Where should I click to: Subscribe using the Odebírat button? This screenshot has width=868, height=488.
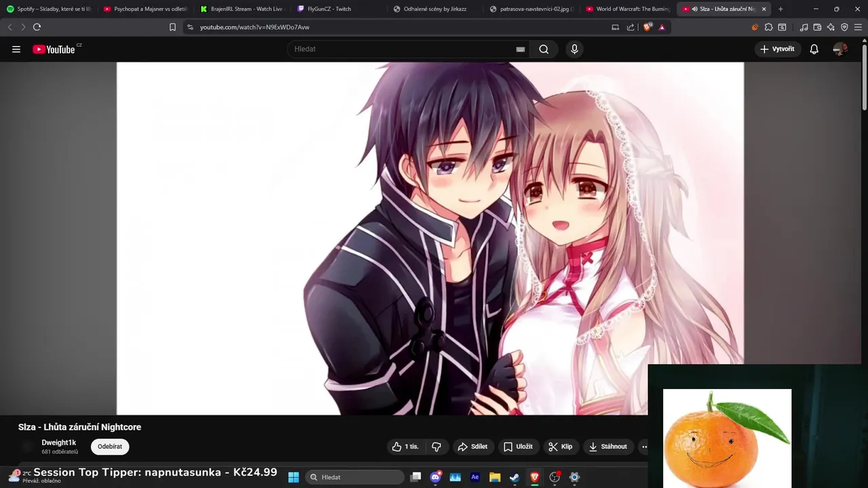click(110, 447)
